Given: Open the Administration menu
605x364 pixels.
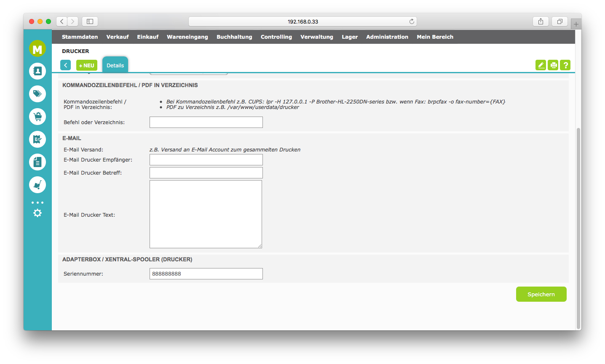Looking at the screenshot, I should [x=387, y=37].
